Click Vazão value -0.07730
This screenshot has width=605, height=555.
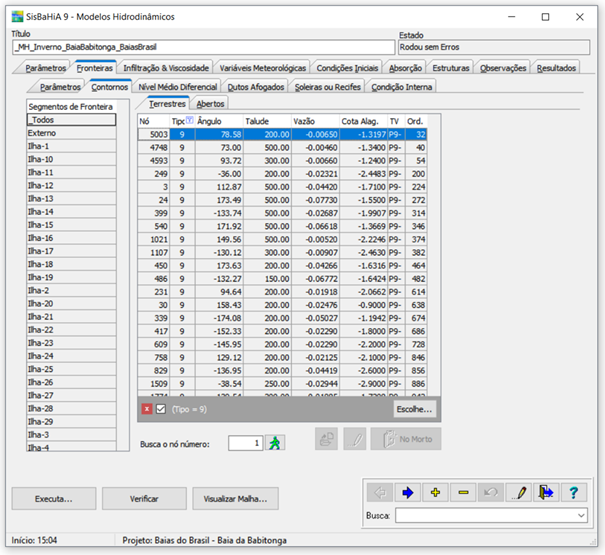pyautogui.click(x=316, y=200)
